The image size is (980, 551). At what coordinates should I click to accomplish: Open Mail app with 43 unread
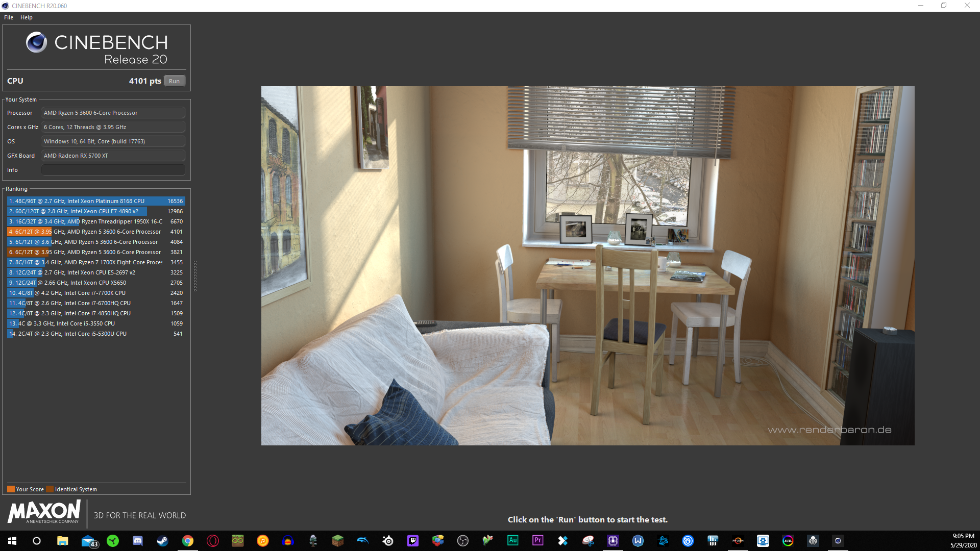pyautogui.click(x=89, y=541)
